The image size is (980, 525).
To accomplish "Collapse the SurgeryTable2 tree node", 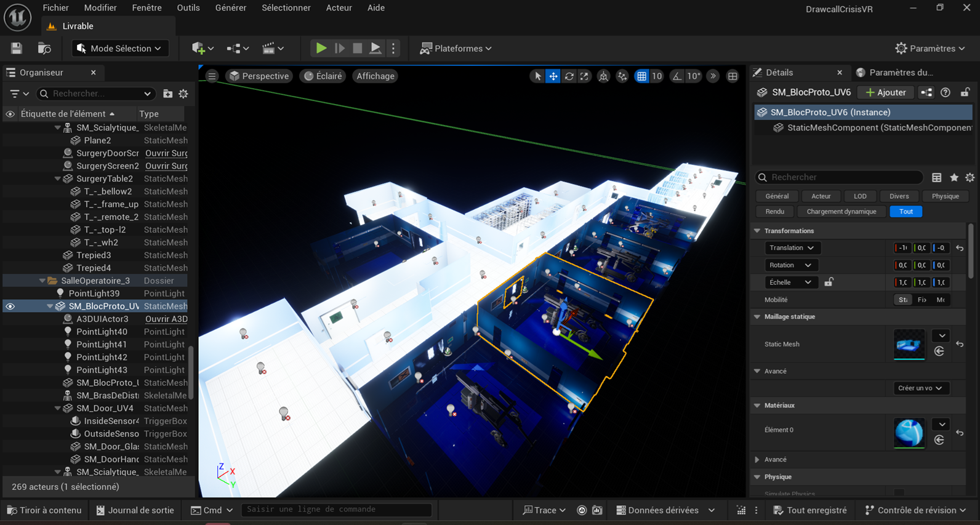I will (58, 178).
